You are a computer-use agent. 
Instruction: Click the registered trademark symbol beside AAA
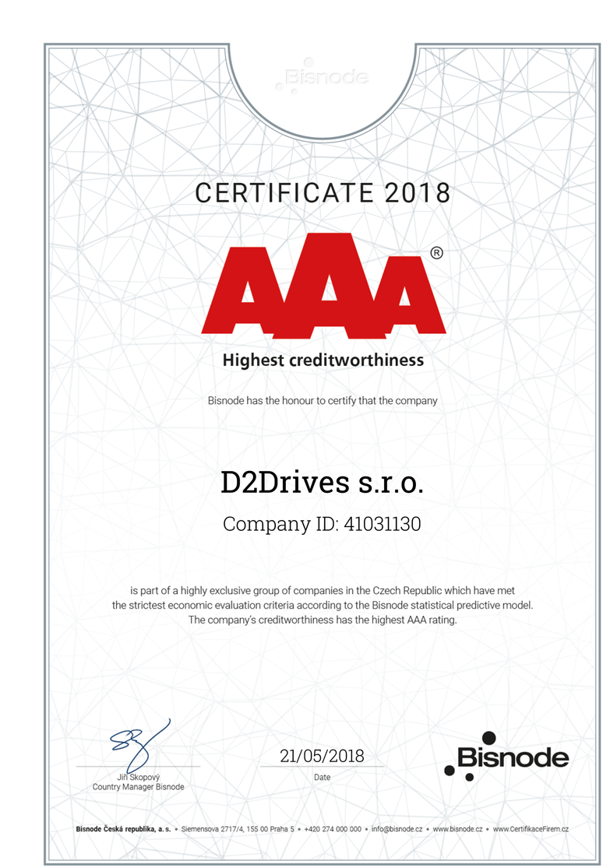[437, 253]
